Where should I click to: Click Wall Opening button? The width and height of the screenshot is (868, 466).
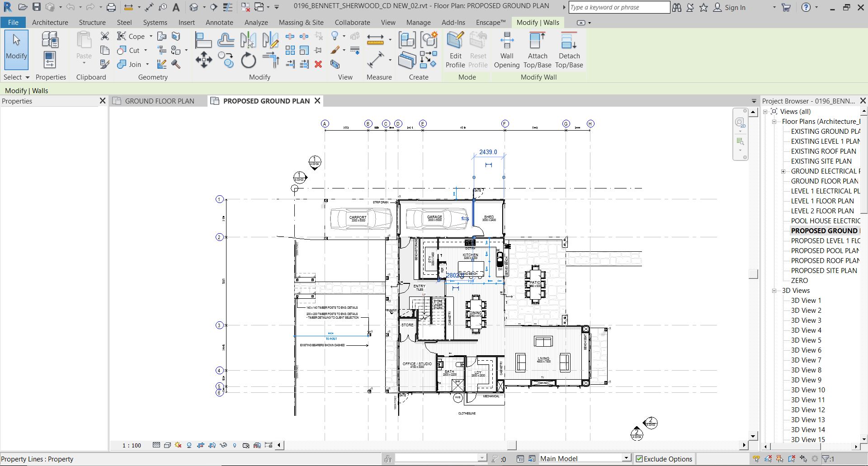pyautogui.click(x=507, y=50)
